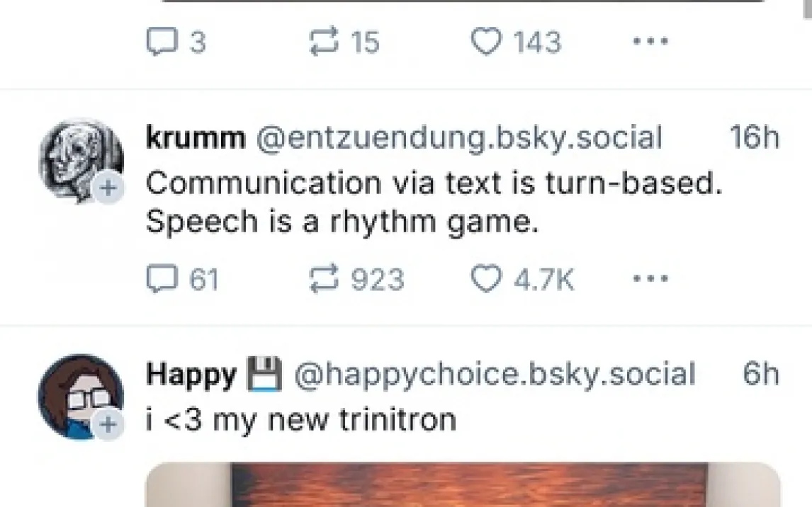The height and width of the screenshot is (507, 812).
Task: Repost the post with 15 reposts
Action: pyautogui.click(x=344, y=41)
